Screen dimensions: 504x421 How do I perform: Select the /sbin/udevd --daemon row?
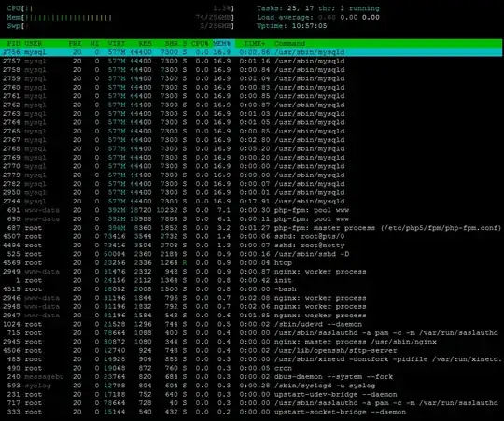click(251, 324)
